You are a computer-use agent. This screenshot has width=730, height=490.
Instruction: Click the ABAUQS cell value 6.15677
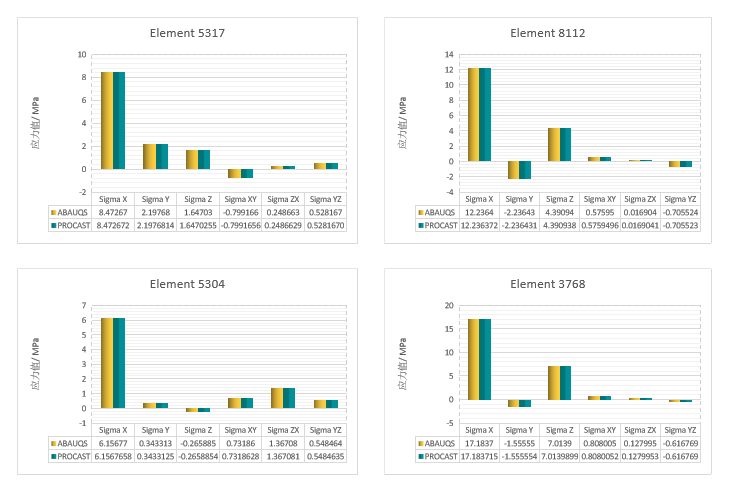click(x=113, y=443)
